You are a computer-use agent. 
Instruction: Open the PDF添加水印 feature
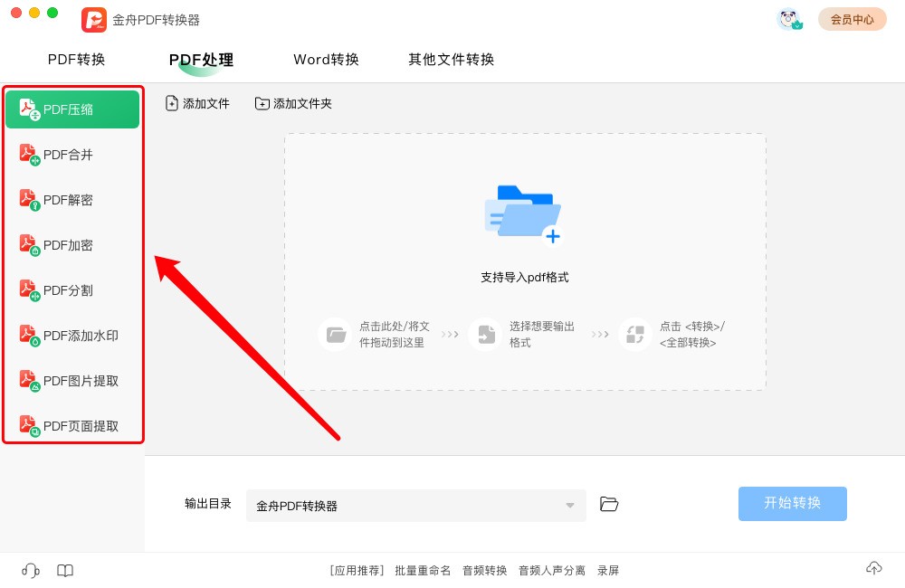click(x=72, y=335)
